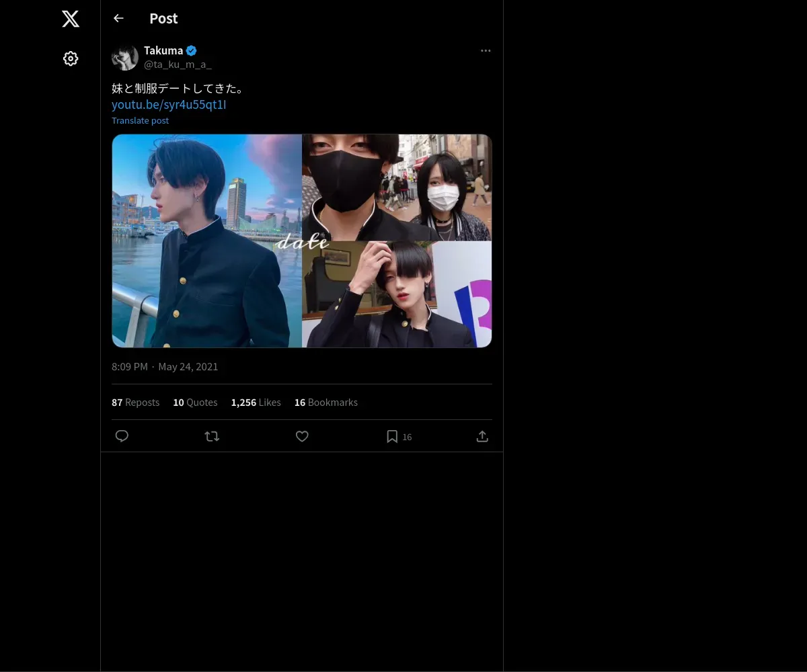Click the @ta_ku_m_a_ handle
Viewport: 807px width, 672px height.
click(x=178, y=65)
